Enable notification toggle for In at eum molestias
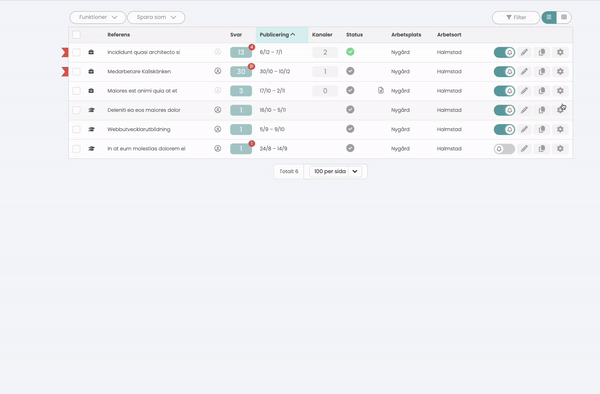Image resolution: width=600 pixels, height=394 pixels. (x=504, y=149)
